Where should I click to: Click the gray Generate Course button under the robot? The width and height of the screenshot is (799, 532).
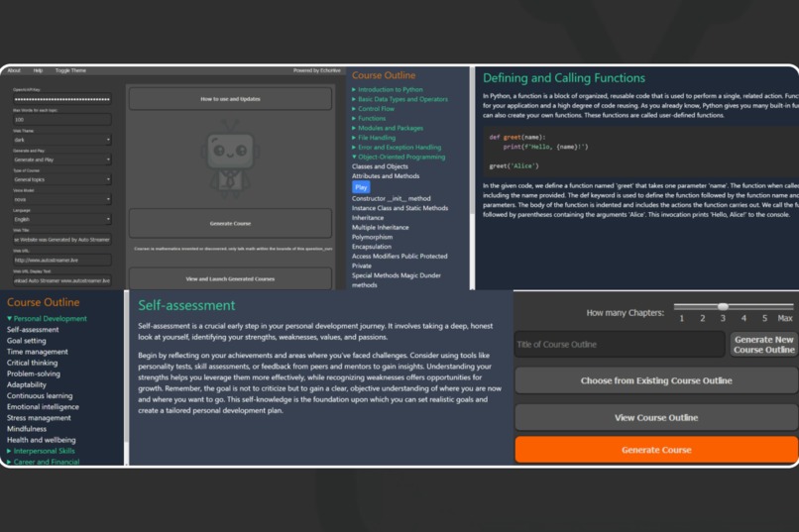pyautogui.click(x=230, y=223)
